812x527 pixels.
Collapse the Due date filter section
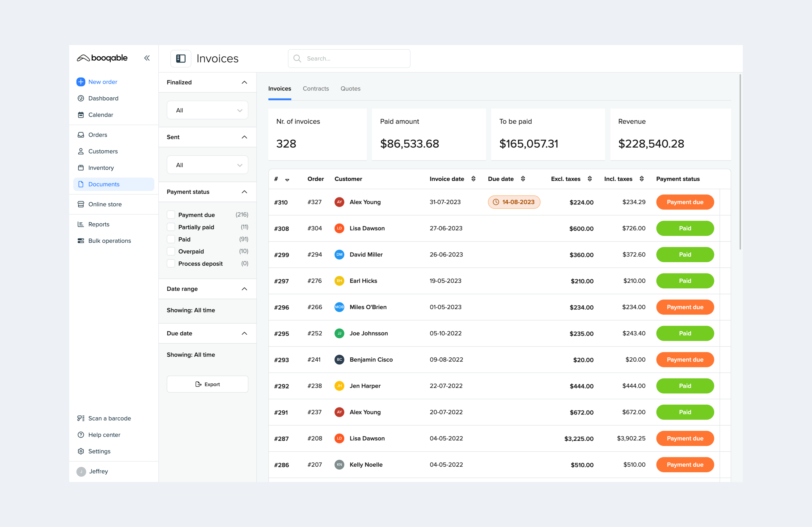pyautogui.click(x=244, y=333)
